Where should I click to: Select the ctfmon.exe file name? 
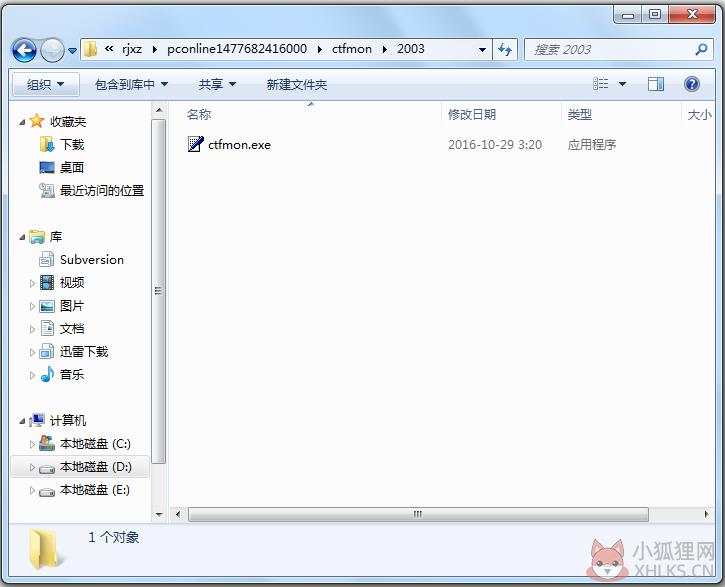tap(240, 145)
